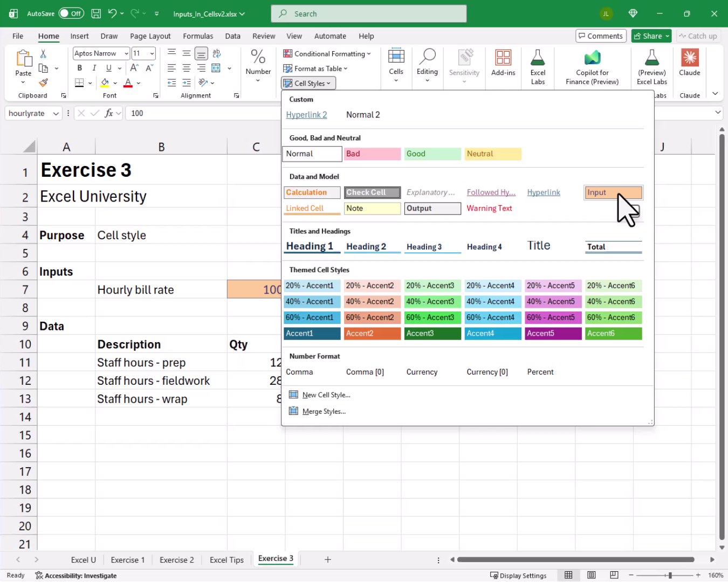The image size is (728, 582).
Task: Click the Insert Function fx icon
Action: pos(109,113)
